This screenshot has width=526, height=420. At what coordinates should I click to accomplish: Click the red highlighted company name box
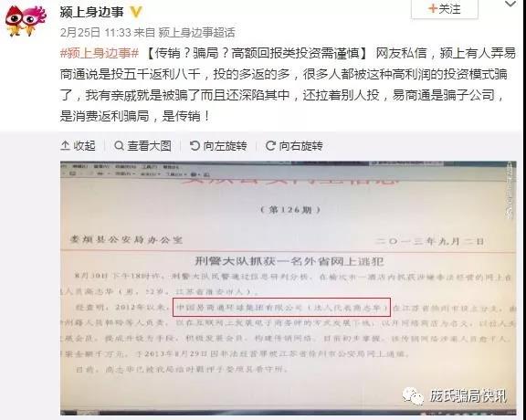282,307
